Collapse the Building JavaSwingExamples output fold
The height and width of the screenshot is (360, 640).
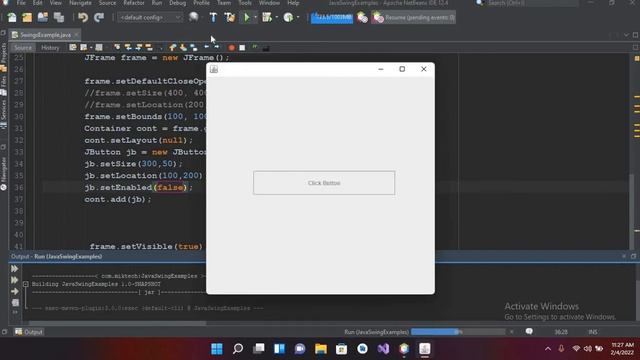pos(25,284)
